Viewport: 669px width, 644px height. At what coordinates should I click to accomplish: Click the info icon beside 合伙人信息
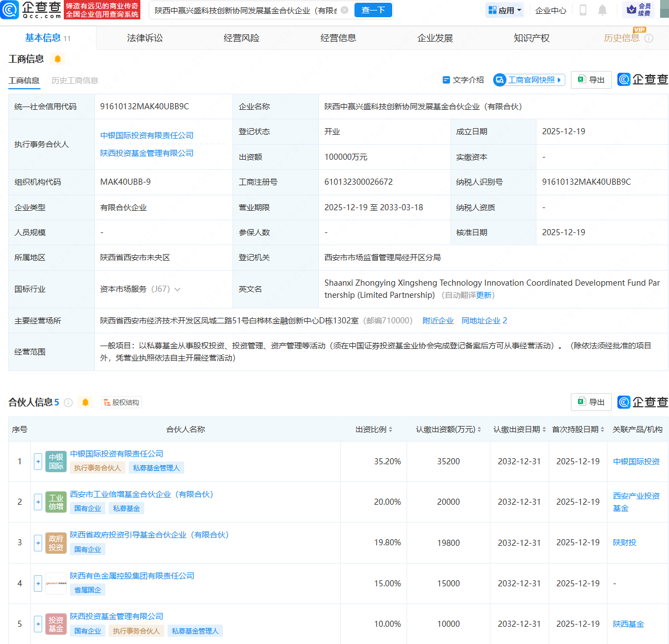pyautogui.click(x=68, y=403)
